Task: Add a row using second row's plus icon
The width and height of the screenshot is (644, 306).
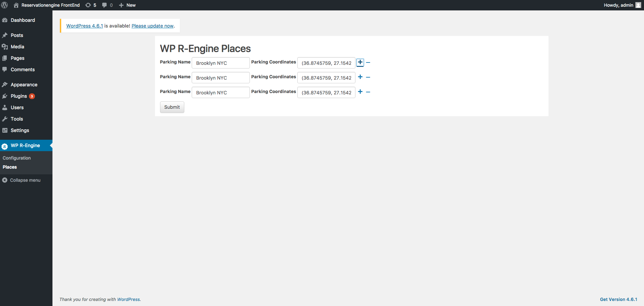Action: click(360, 77)
